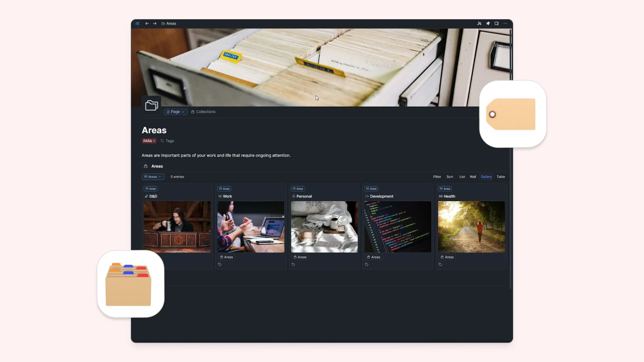This screenshot has width=644, height=362.
Task: Click the tools icon left of the pin
Action: [x=479, y=24]
